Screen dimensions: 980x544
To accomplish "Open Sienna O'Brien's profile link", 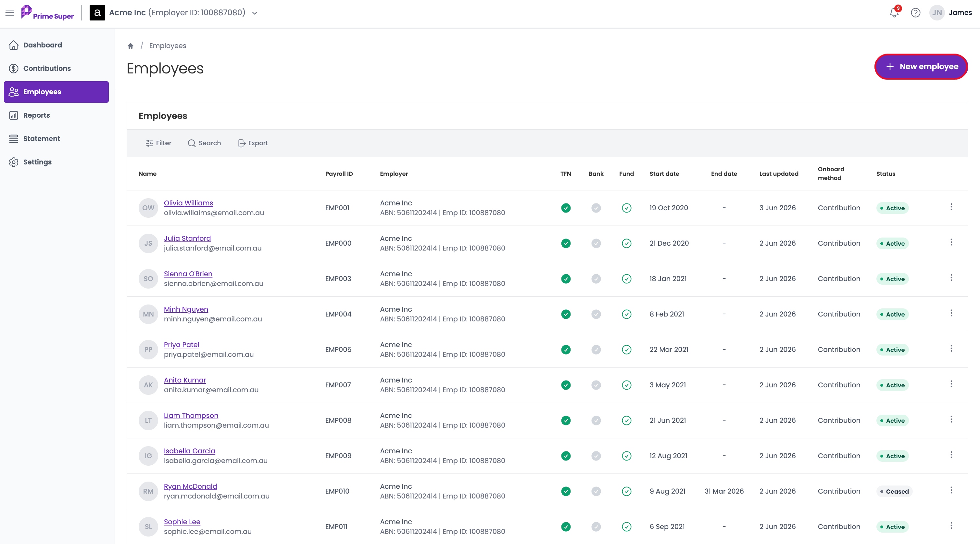I will click(x=188, y=274).
